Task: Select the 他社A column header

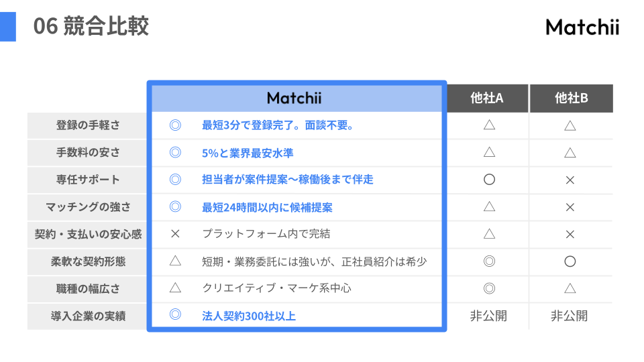Action: (x=487, y=99)
